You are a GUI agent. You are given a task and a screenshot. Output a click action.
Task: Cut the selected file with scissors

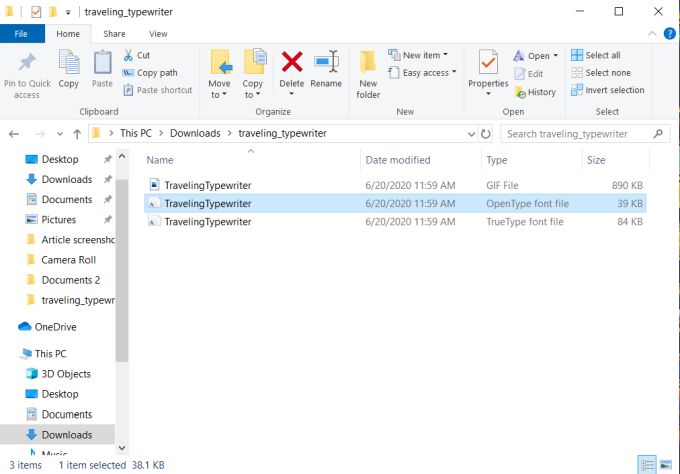click(137, 55)
